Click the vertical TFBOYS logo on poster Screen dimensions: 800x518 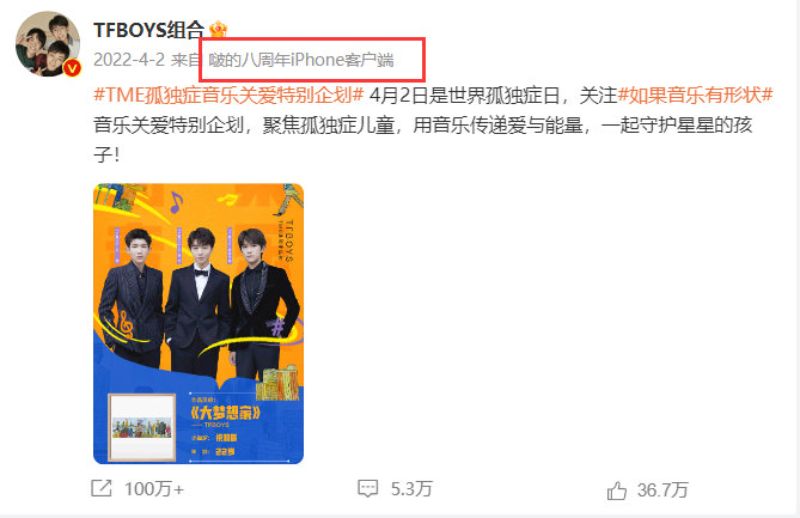coord(287,241)
